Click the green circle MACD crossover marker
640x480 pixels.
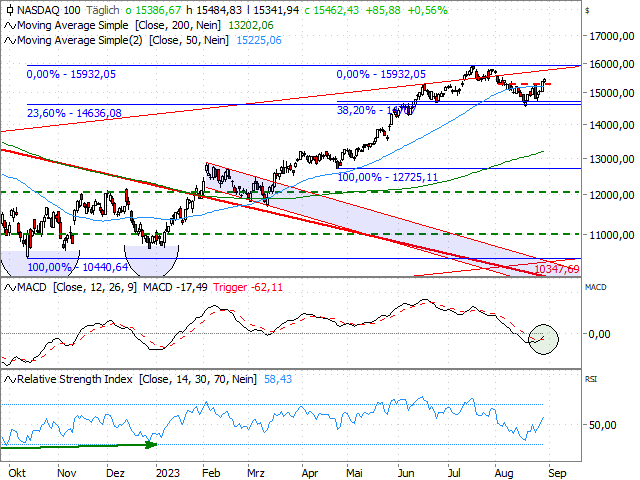pyautogui.click(x=543, y=339)
